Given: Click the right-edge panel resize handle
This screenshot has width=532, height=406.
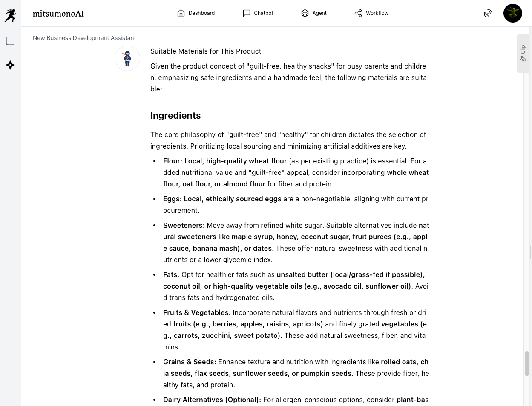Looking at the screenshot, I should pyautogui.click(x=531, y=252).
